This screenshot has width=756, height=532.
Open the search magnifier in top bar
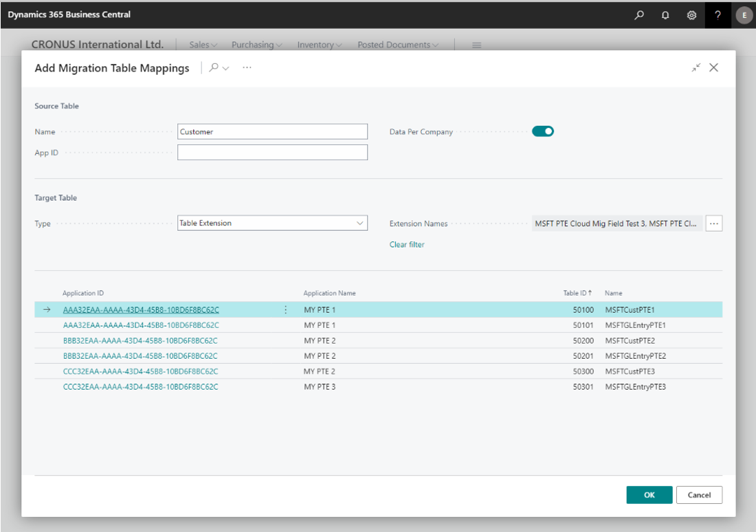[639, 15]
